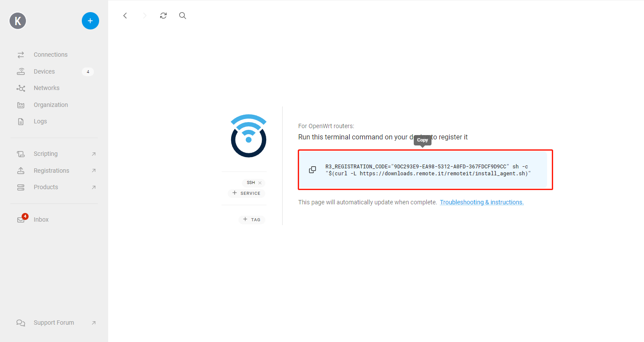Click the R3_REGISTRATION_CODE command text
Screen dimensions: 644x342
tap(428, 170)
